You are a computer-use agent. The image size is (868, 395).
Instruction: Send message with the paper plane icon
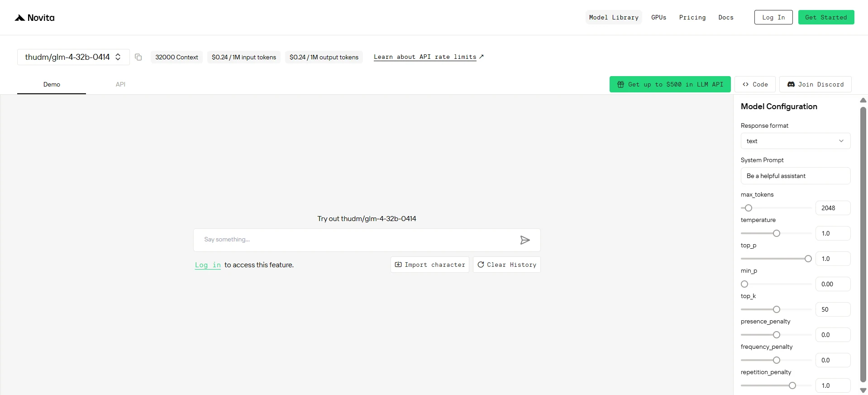(x=525, y=240)
